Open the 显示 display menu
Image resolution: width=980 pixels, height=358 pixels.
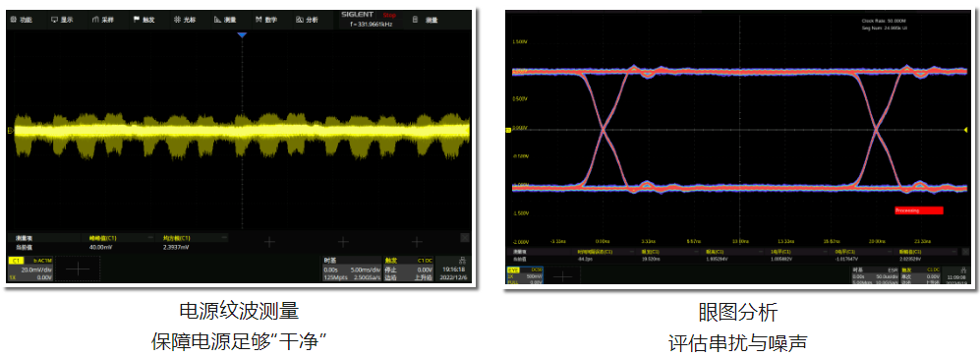[62, 20]
